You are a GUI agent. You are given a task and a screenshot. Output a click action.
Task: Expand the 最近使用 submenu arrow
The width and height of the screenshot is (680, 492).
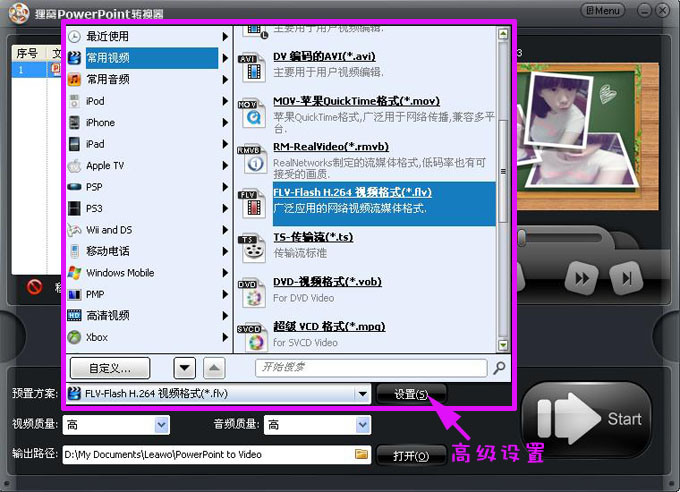pyautogui.click(x=225, y=36)
